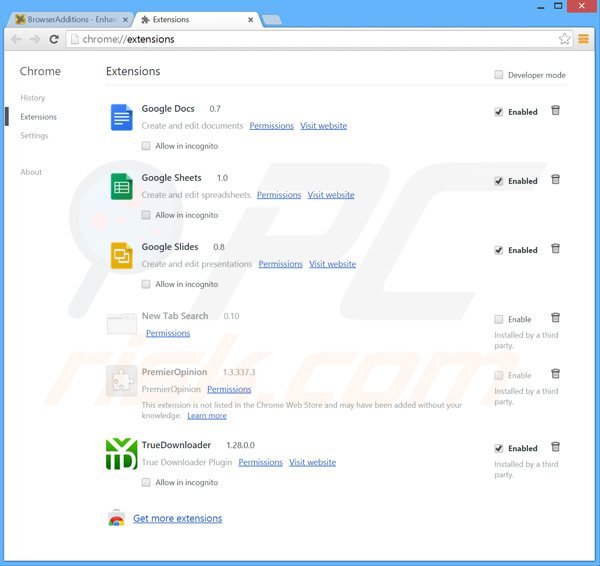Uncheck Enabled for Google Docs

(499, 112)
